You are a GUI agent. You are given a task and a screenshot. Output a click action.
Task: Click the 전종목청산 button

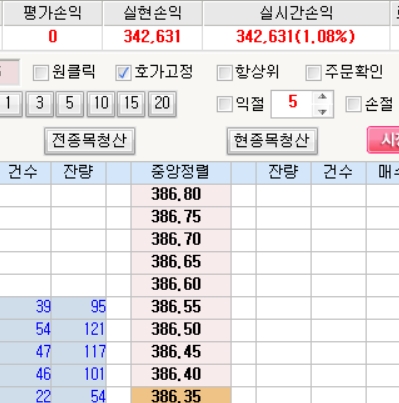(90, 141)
